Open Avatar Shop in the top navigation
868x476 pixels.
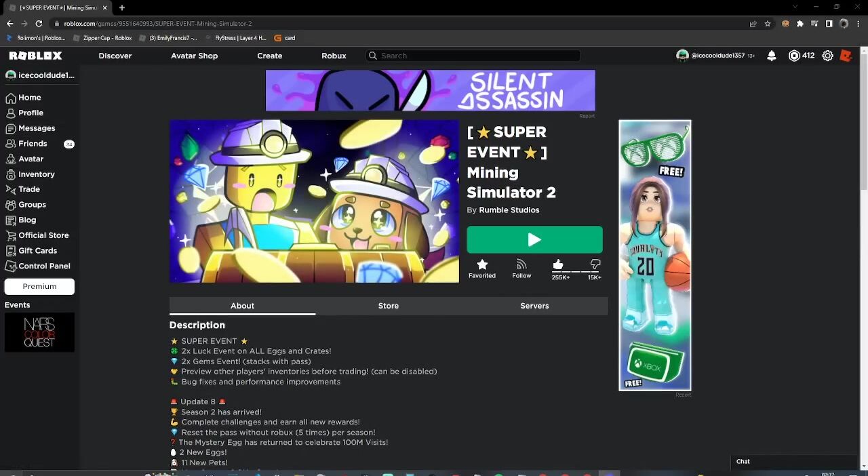[x=195, y=56]
